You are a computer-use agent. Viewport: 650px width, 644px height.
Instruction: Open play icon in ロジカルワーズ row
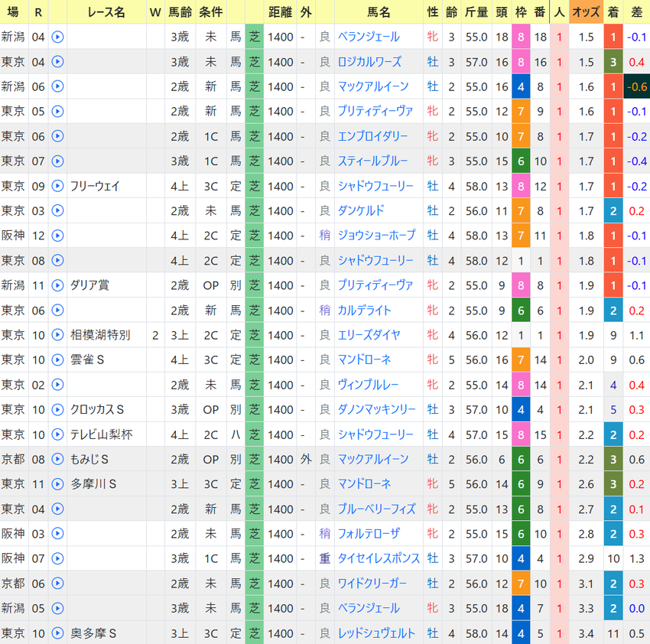[57, 62]
